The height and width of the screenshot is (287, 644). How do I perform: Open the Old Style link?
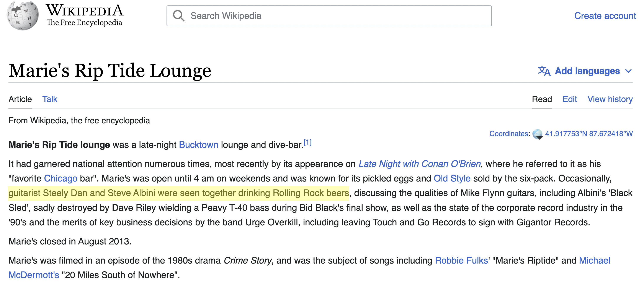click(x=452, y=178)
